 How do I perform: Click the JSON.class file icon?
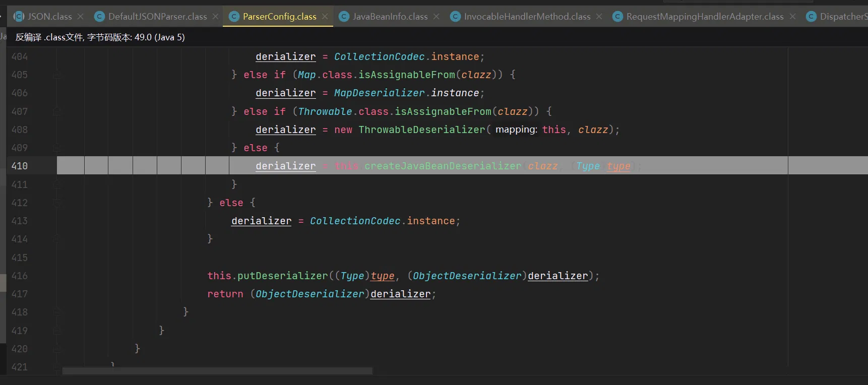(x=19, y=17)
